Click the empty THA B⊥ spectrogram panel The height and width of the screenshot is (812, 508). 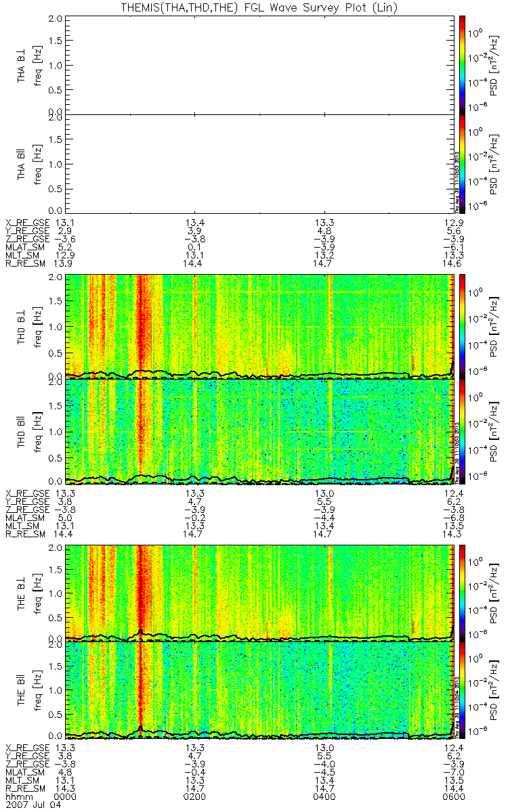click(259, 64)
